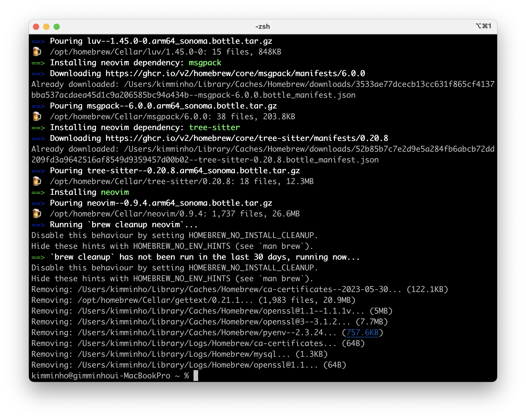Click the ⌥⌘1 shortcut indicator
Viewport: 526px width, 420px height.
pyautogui.click(x=484, y=26)
